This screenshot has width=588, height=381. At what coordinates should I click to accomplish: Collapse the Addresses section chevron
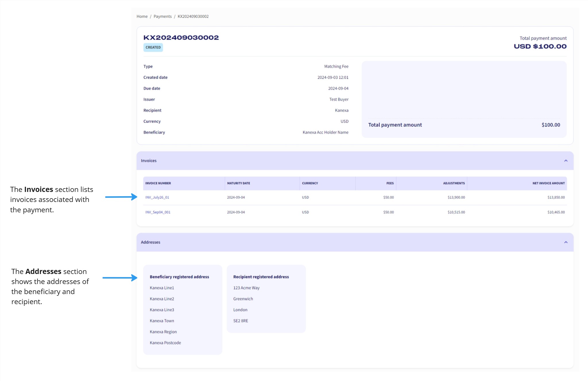click(x=566, y=242)
